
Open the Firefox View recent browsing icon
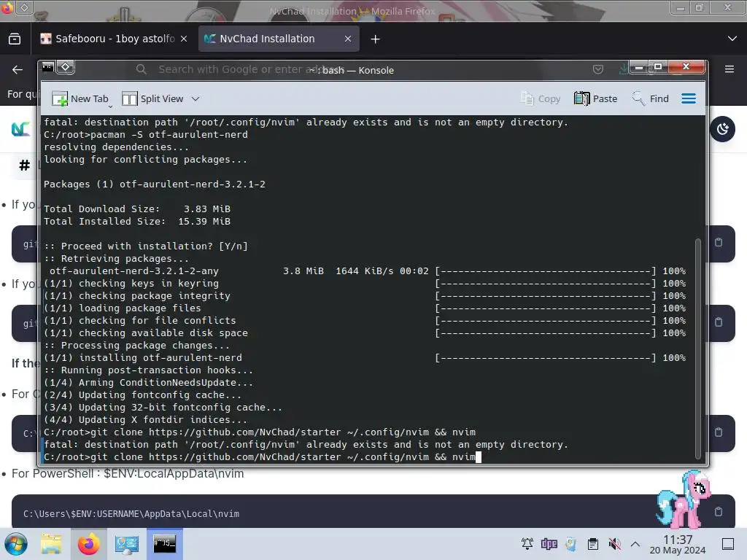click(x=15, y=39)
